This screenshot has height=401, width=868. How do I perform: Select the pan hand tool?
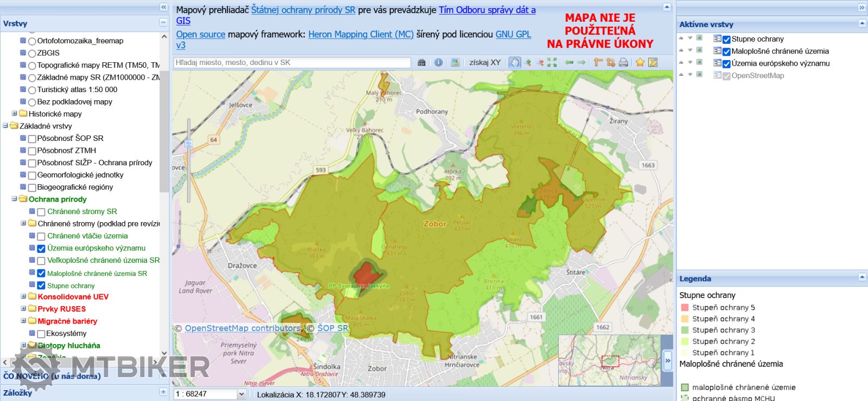point(514,62)
